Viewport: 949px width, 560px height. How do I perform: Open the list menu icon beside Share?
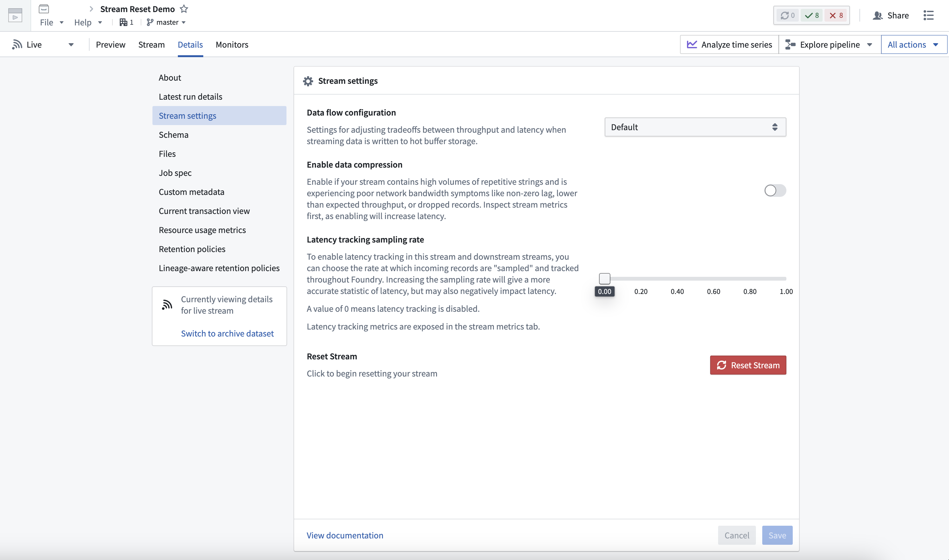point(929,16)
